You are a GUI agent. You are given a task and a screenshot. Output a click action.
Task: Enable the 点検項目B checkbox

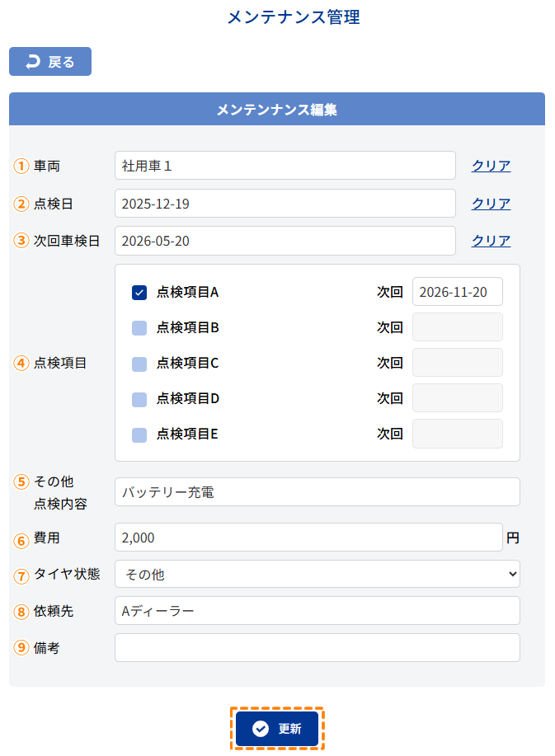pyautogui.click(x=139, y=327)
